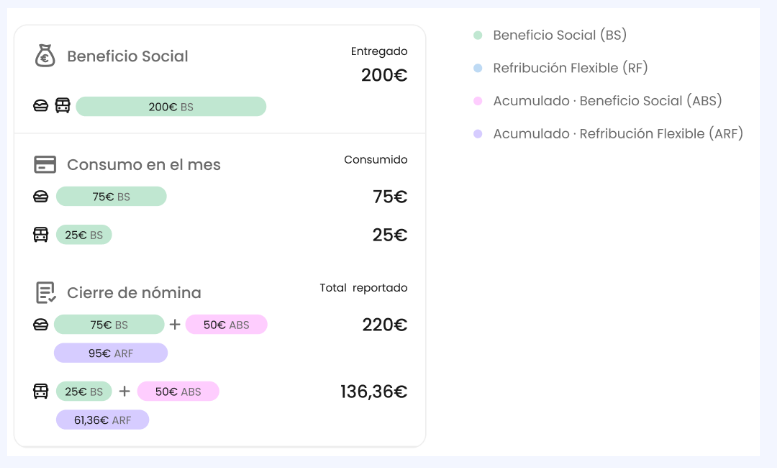Viewport: 777px width, 468px height.
Task: Select the 61,36€ ARF purple pill
Action: pos(102,420)
